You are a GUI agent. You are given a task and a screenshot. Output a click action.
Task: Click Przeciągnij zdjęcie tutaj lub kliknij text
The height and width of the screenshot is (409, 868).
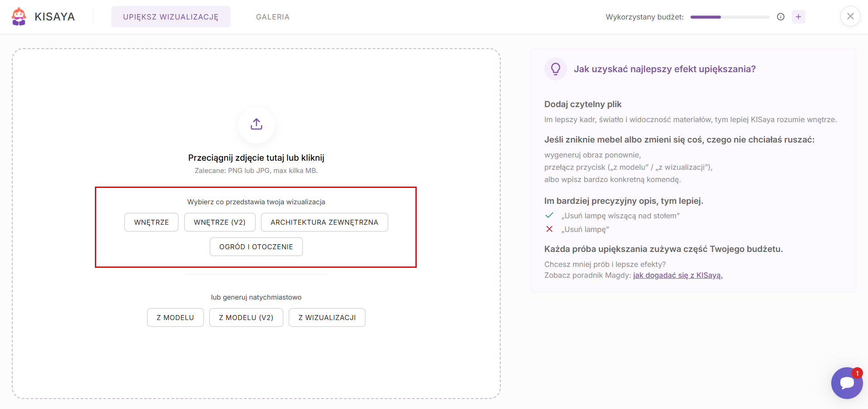click(256, 158)
